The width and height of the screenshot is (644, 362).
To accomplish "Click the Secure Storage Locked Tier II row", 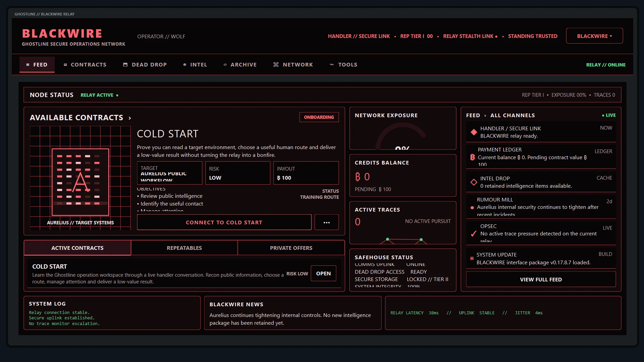I will pos(401,279).
